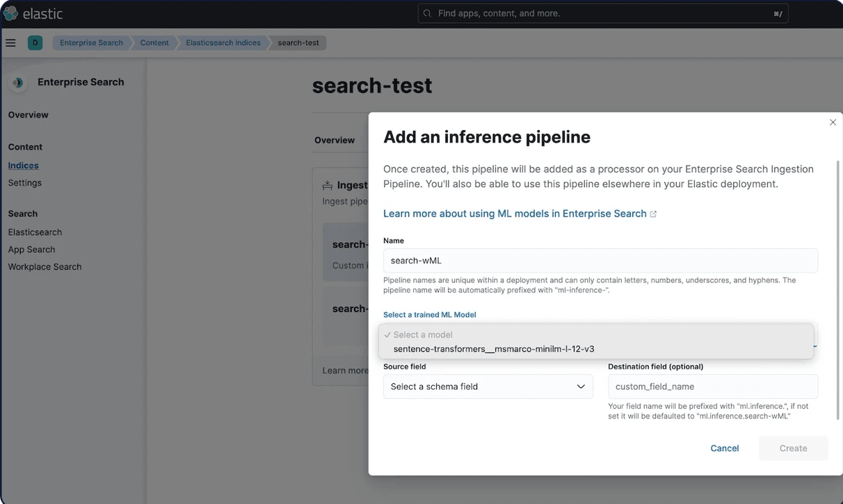The width and height of the screenshot is (843, 504).
Task: Open Settings under Content
Action: click(24, 183)
